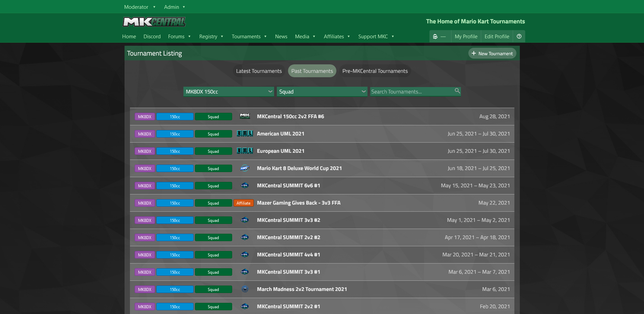Click the 150cc tag on European UML row

point(175,151)
